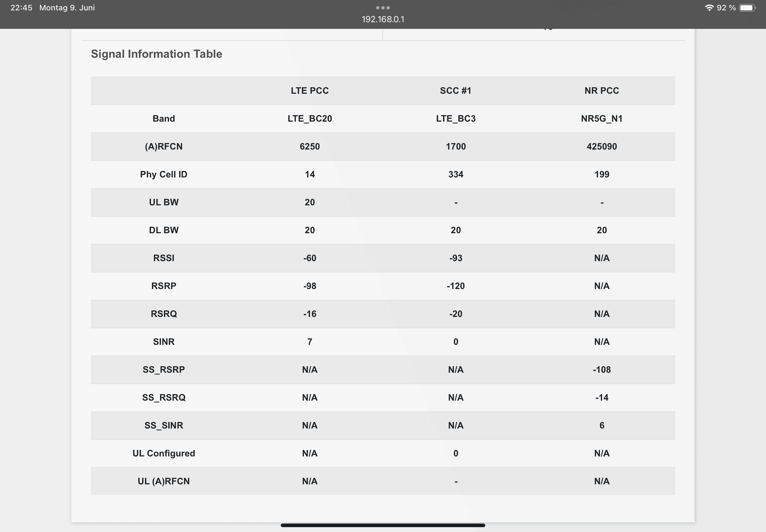Click the Signal Information Table heading
Viewport: 766px width, 532px height.
pos(156,54)
